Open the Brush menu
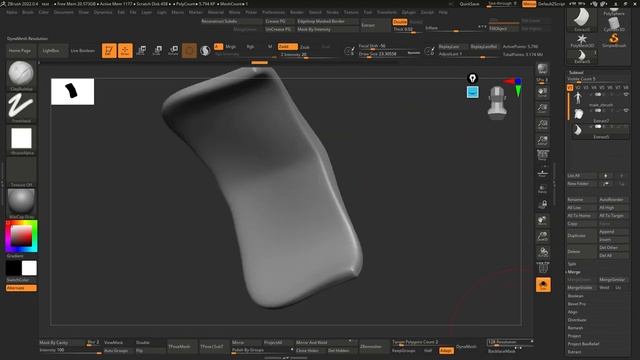This screenshot has width=640, height=360. (28, 12)
